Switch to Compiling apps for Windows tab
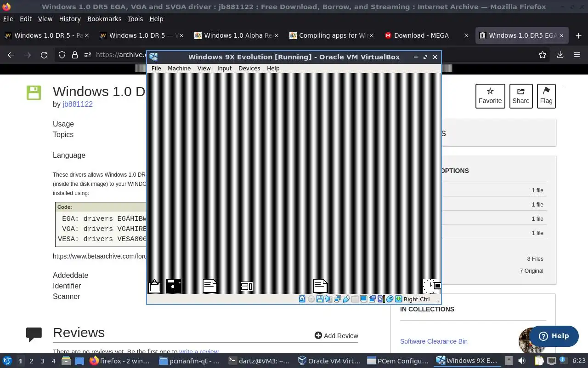The height and width of the screenshot is (368, 588). coord(331,35)
